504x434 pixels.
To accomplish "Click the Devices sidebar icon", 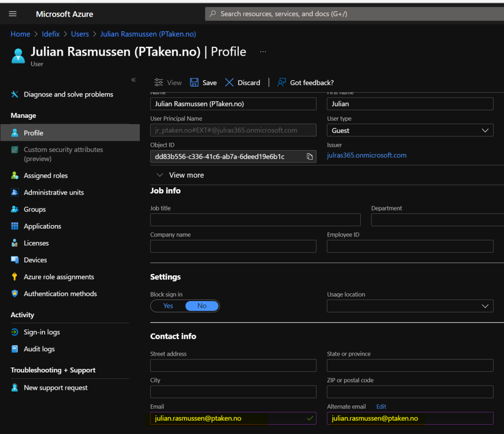I will [14, 260].
